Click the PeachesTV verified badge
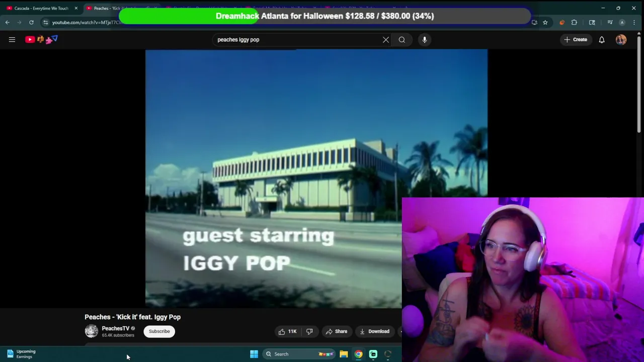This screenshot has height=362, width=644. coord(133,328)
